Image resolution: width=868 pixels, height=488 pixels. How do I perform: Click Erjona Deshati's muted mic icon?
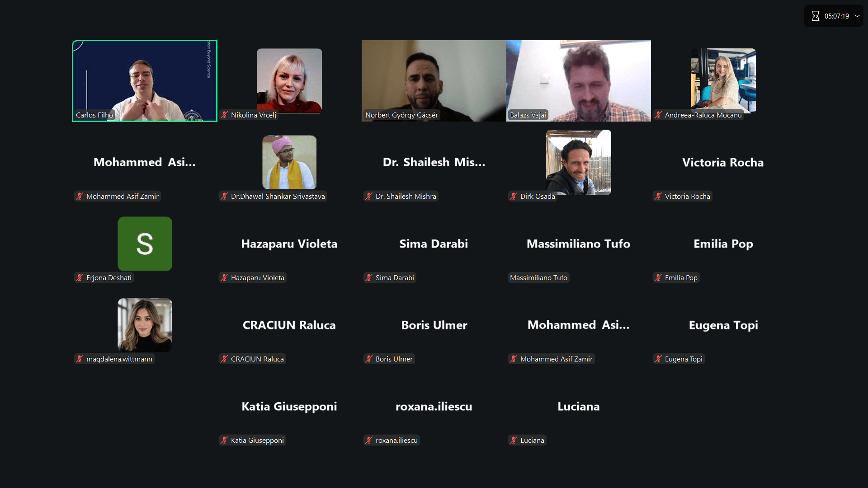click(80, 278)
